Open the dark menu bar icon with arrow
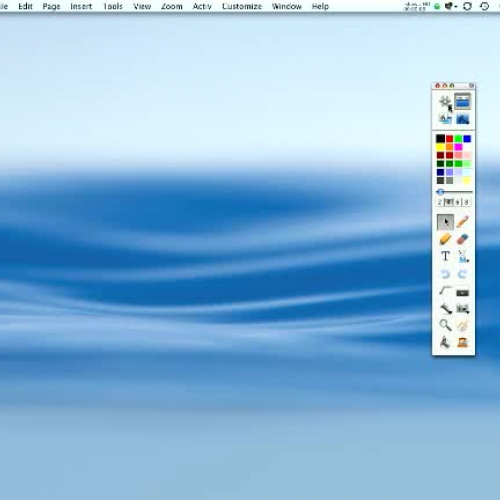 coord(451,6)
